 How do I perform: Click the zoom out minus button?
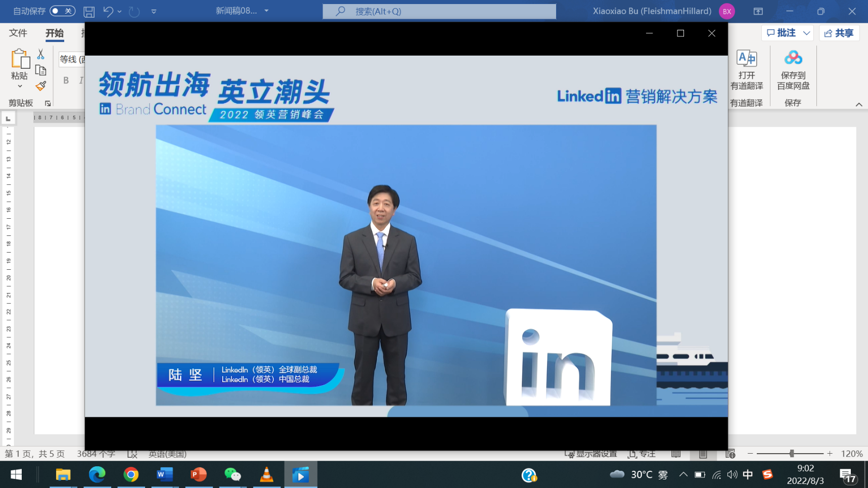click(750, 454)
